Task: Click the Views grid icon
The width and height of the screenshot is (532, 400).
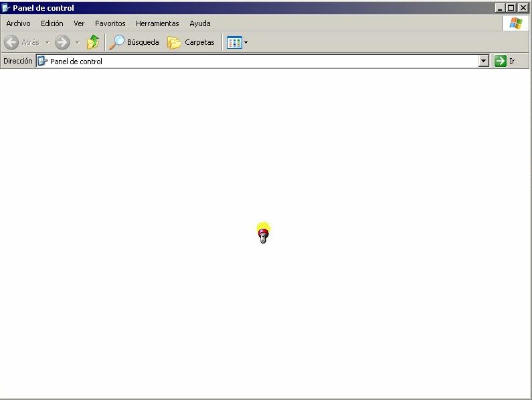Action: coord(234,42)
